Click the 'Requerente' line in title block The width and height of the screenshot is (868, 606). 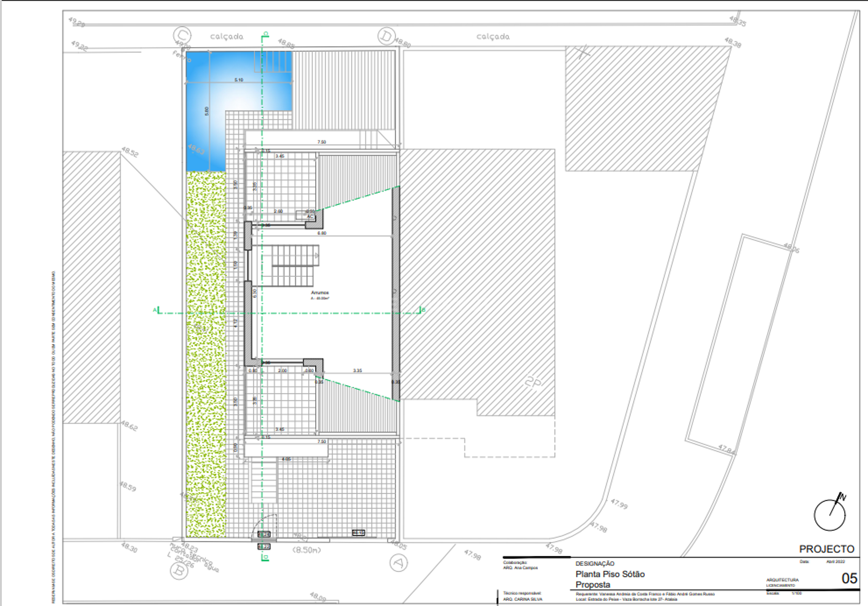[x=645, y=594]
